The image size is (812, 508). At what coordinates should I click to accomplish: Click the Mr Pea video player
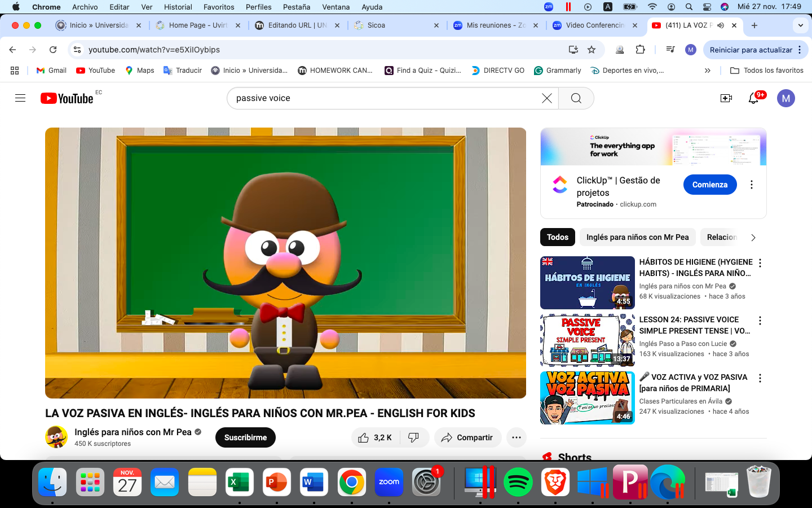[285, 263]
